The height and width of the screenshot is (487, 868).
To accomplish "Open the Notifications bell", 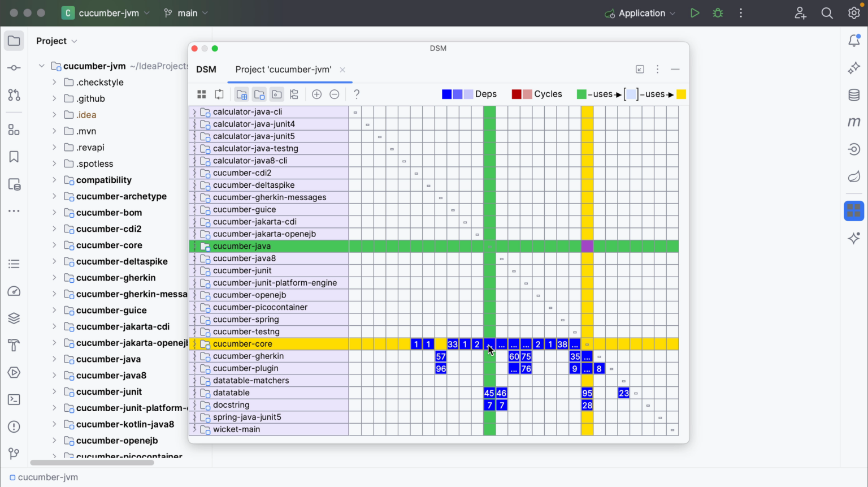I will click(854, 40).
